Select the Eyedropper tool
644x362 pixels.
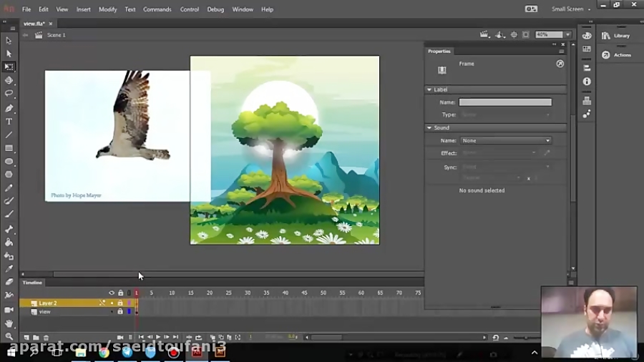9,269
